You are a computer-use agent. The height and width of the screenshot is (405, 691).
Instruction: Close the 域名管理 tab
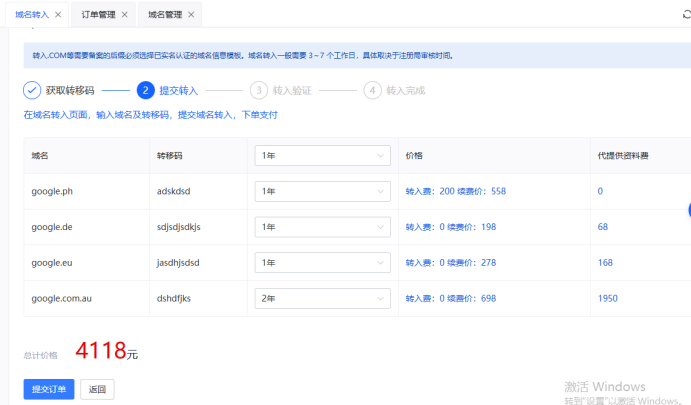pos(190,14)
